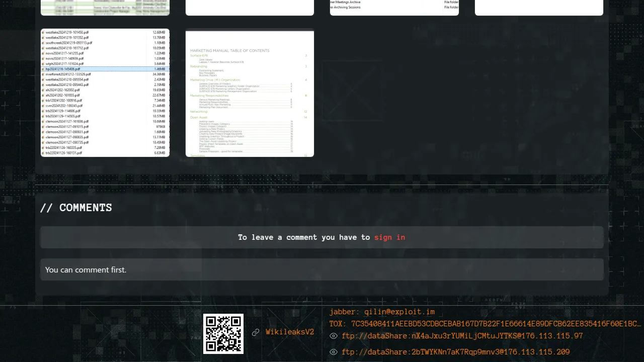Click the eye icon beside the first FTP link
This screenshot has height=362, width=644.
(333, 336)
